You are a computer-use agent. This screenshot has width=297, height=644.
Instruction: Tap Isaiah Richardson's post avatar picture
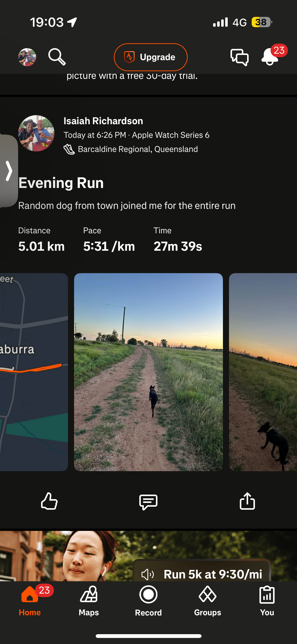coord(36,133)
